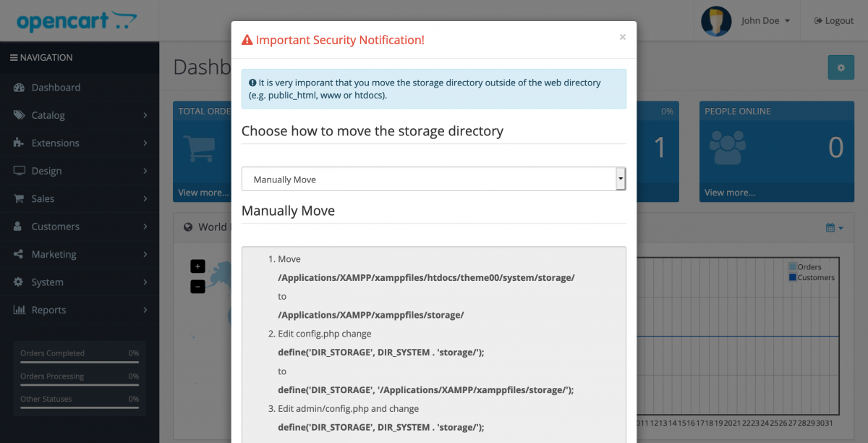This screenshot has height=443, width=868.
Task: Open People Online View more link
Action: (x=730, y=193)
